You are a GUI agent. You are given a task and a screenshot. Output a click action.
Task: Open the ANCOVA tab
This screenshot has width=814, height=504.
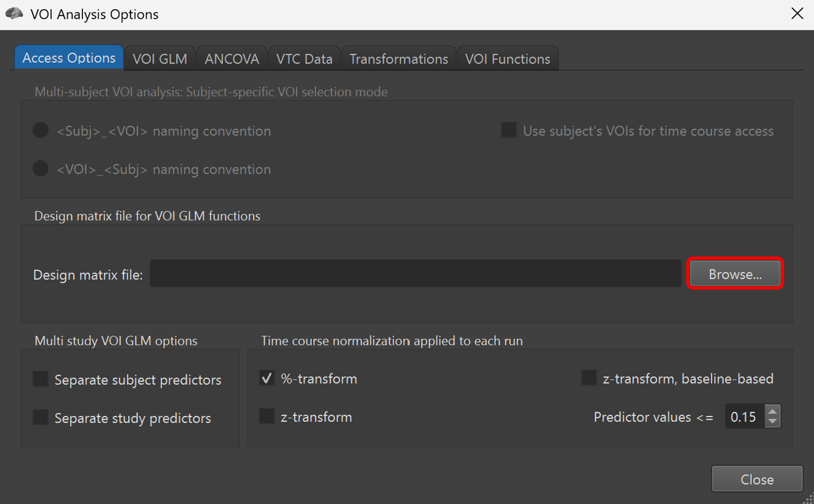point(231,59)
